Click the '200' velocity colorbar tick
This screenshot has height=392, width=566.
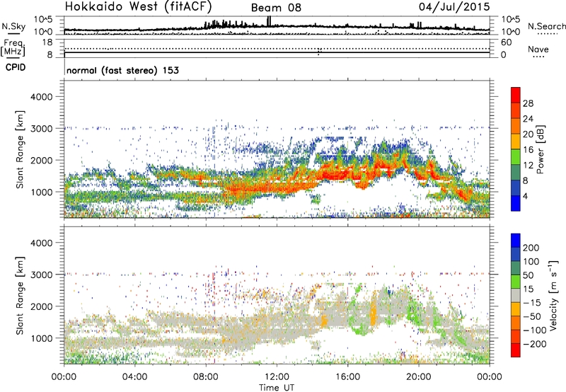[x=531, y=248]
